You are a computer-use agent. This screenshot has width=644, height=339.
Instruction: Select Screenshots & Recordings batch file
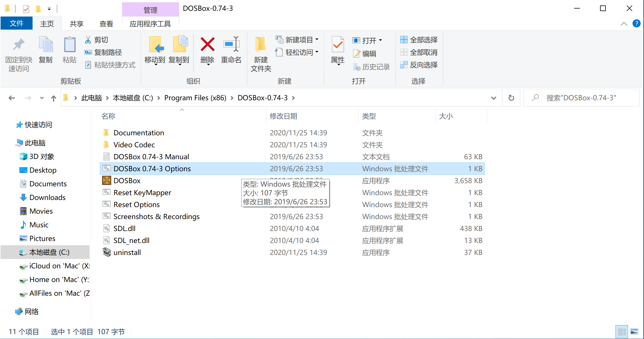[156, 217]
